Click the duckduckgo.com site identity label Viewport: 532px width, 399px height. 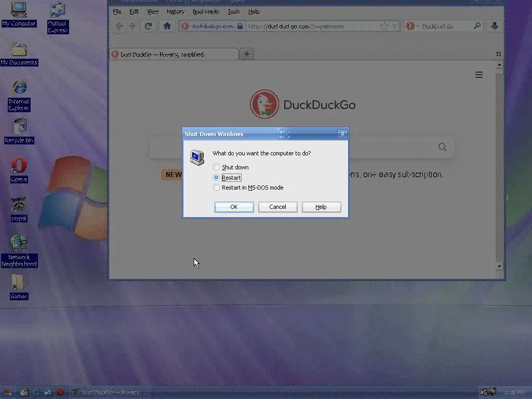click(x=212, y=26)
